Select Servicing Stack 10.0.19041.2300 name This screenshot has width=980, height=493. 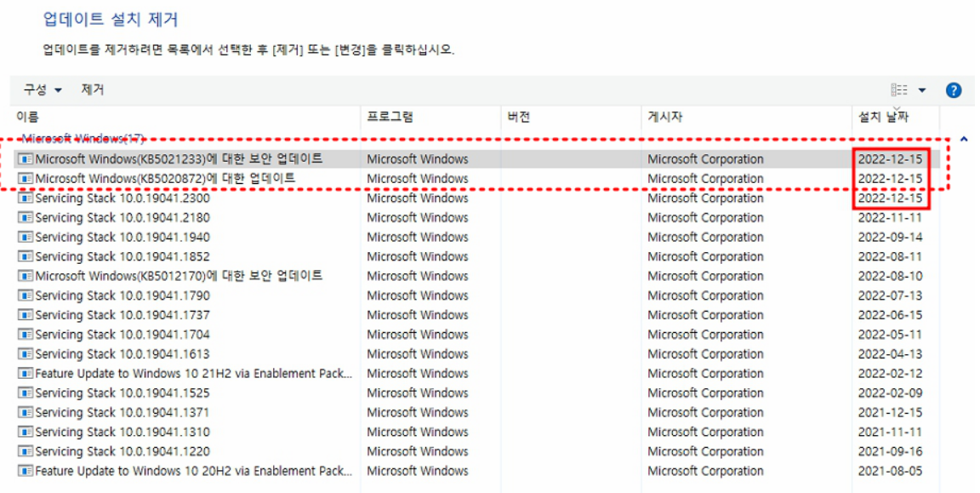coord(122,198)
